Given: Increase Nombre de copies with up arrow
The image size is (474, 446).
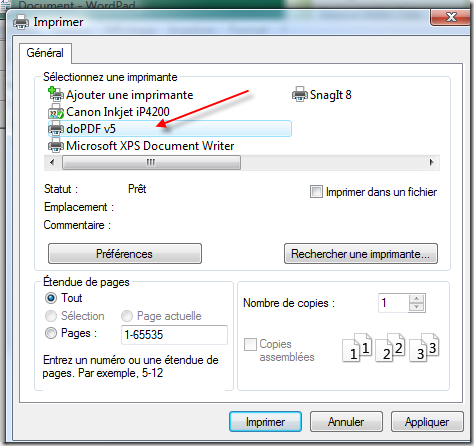Looking at the screenshot, I should point(417,298).
